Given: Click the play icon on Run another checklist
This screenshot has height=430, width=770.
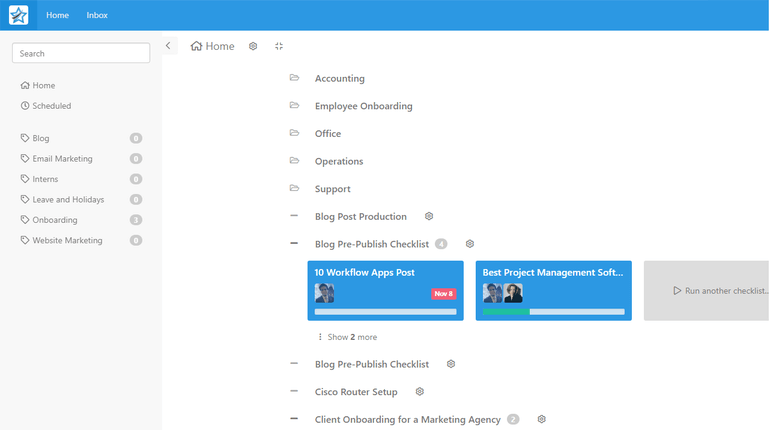Looking at the screenshot, I should [x=677, y=291].
